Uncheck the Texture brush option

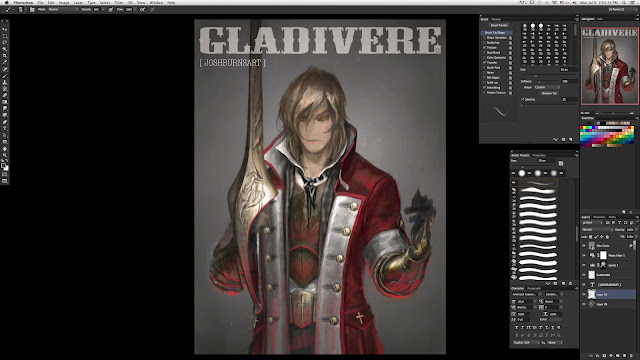click(484, 47)
